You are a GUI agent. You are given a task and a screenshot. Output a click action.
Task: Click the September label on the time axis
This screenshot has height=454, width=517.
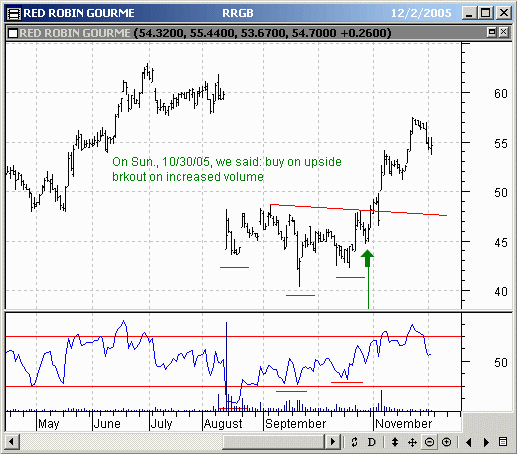(295, 424)
